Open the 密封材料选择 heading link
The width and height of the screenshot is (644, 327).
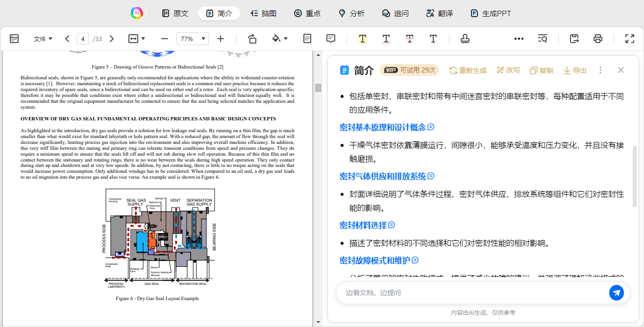(363, 225)
